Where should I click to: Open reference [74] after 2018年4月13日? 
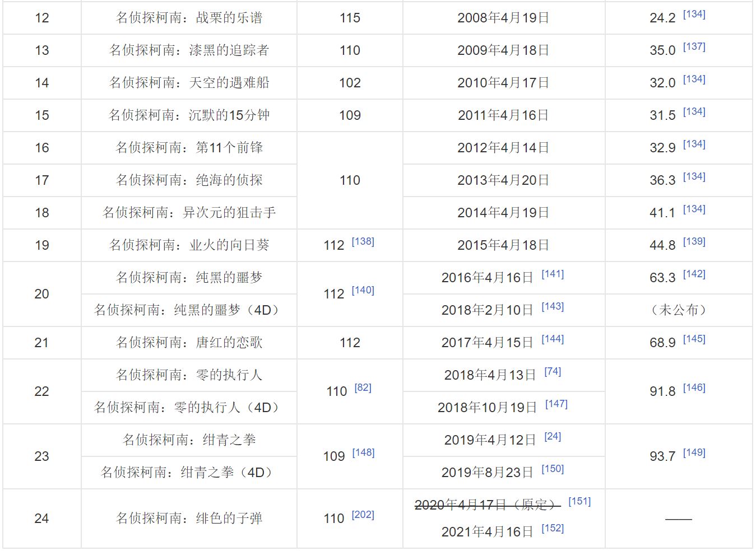(x=553, y=372)
